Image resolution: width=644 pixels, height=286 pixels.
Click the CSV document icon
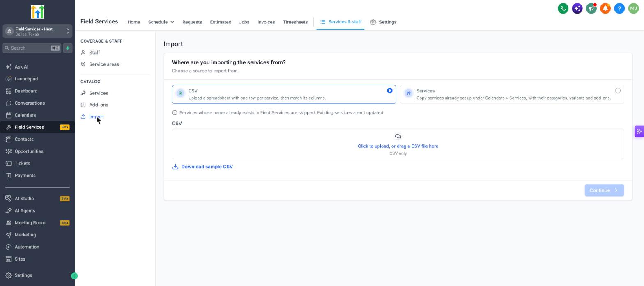[x=180, y=93]
